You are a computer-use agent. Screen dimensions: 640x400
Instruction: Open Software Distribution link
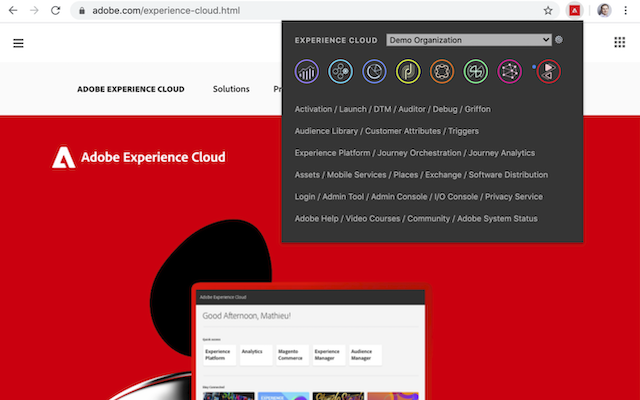click(508, 175)
